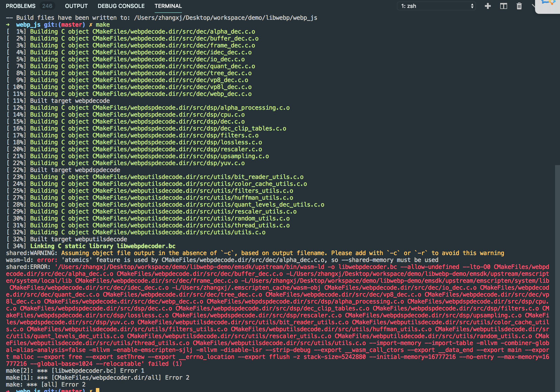Create a new terminal with plus icon
560x392 pixels.
click(488, 6)
